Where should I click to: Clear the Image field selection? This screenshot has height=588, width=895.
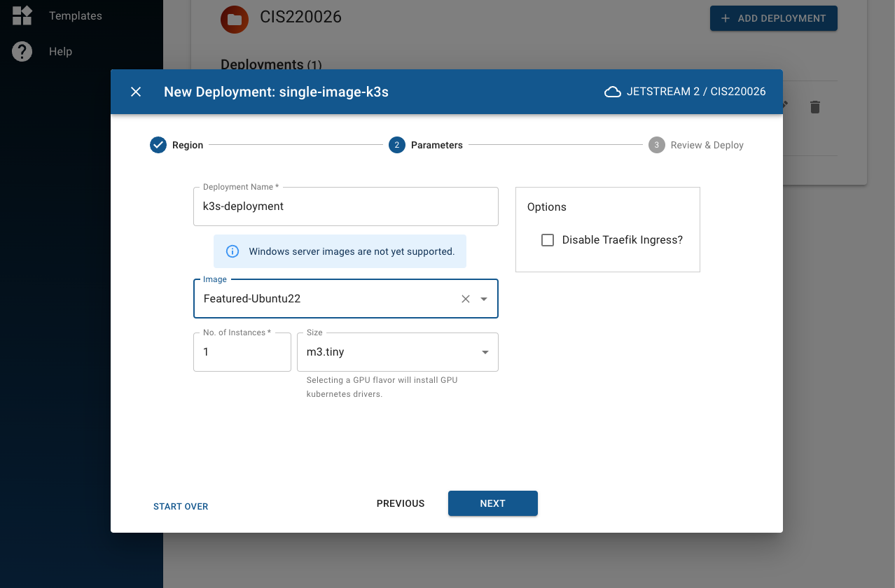[466, 299]
